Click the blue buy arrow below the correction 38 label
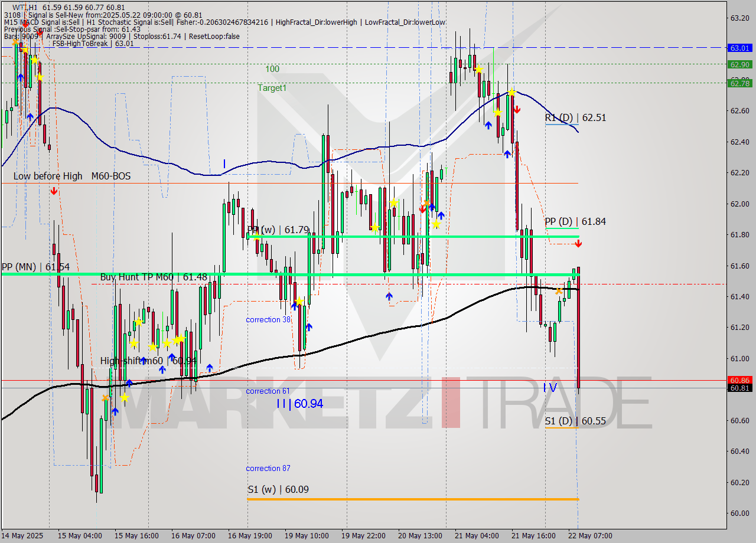Screen dimensions: 756x543 coord(308,327)
